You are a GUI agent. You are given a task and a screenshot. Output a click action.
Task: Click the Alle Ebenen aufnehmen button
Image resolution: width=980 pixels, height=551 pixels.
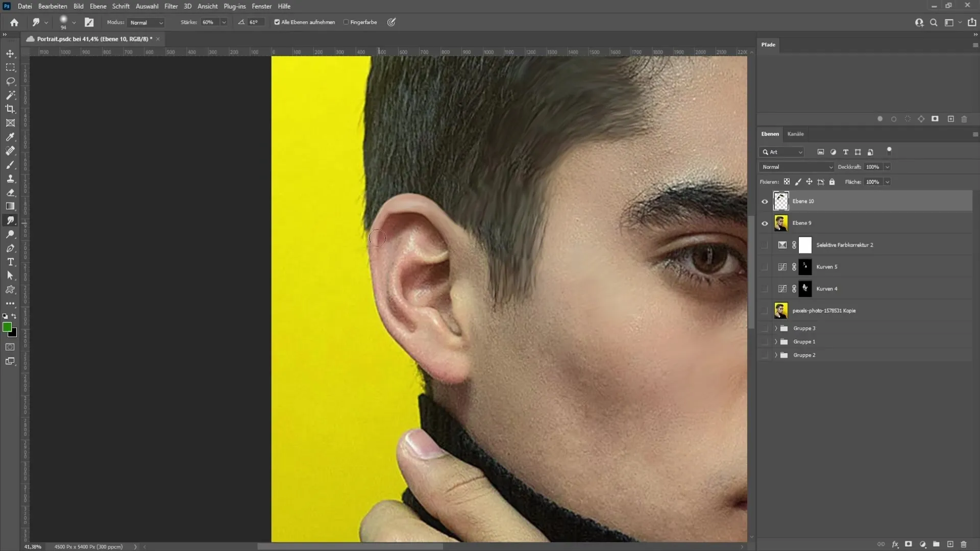277,22
